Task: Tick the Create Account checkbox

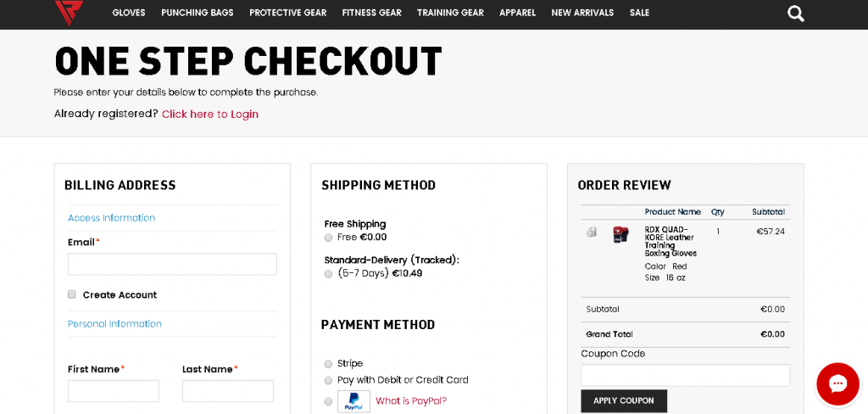Action: point(72,294)
